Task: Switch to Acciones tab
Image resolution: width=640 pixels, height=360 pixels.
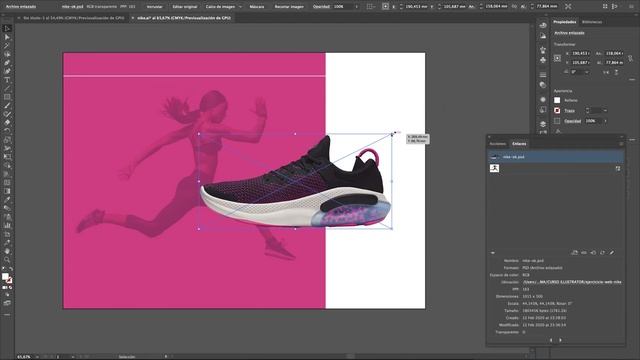Action: [498, 144]
